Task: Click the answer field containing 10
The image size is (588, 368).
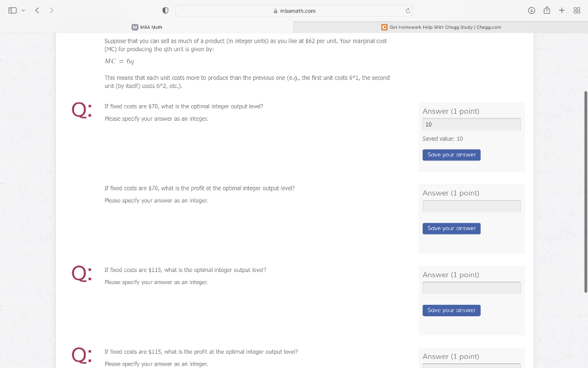Action: click(x=471, y=124)
